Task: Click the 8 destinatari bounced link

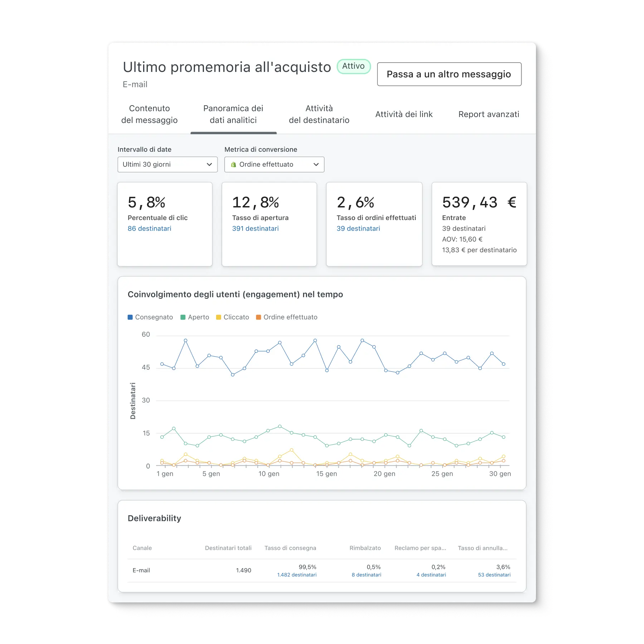Action: (366, 575)
